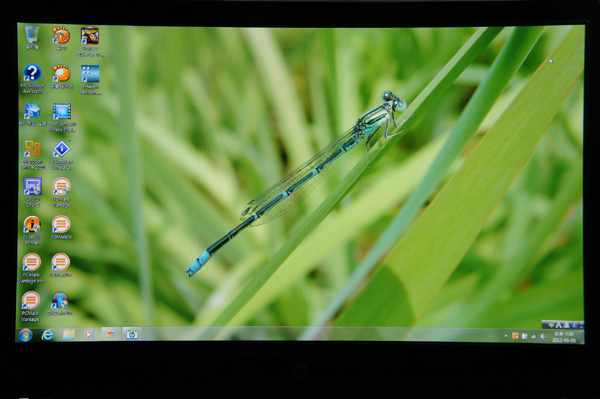Image resolution: width=600 pixels, height=399 pixels.
Task: Open the Windows Start menu orb
Action: click(x=25, y=335)
